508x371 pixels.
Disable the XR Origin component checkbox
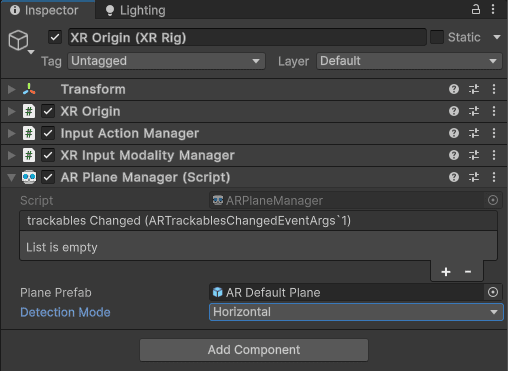tap(48, 111)
